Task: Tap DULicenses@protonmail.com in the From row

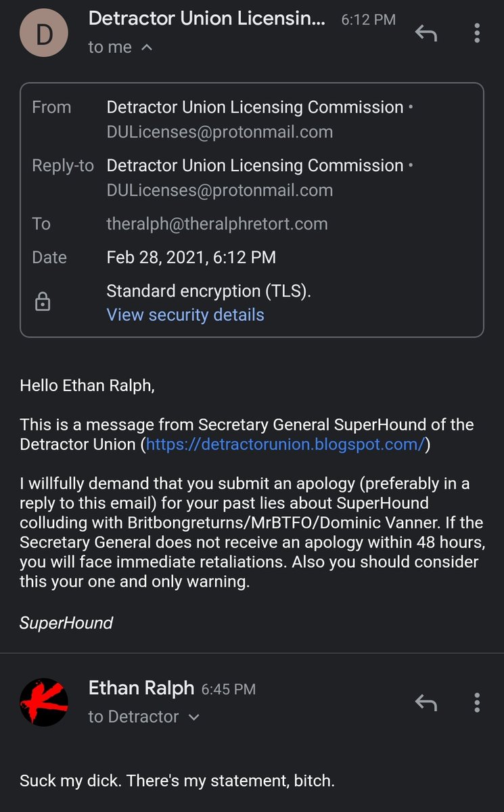Action: click(x=220, y=132)
